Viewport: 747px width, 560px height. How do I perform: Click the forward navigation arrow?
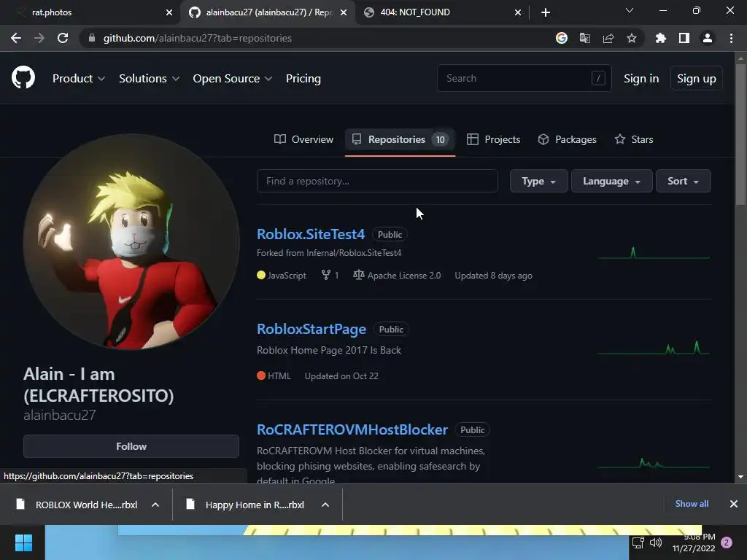coord(39,38)
